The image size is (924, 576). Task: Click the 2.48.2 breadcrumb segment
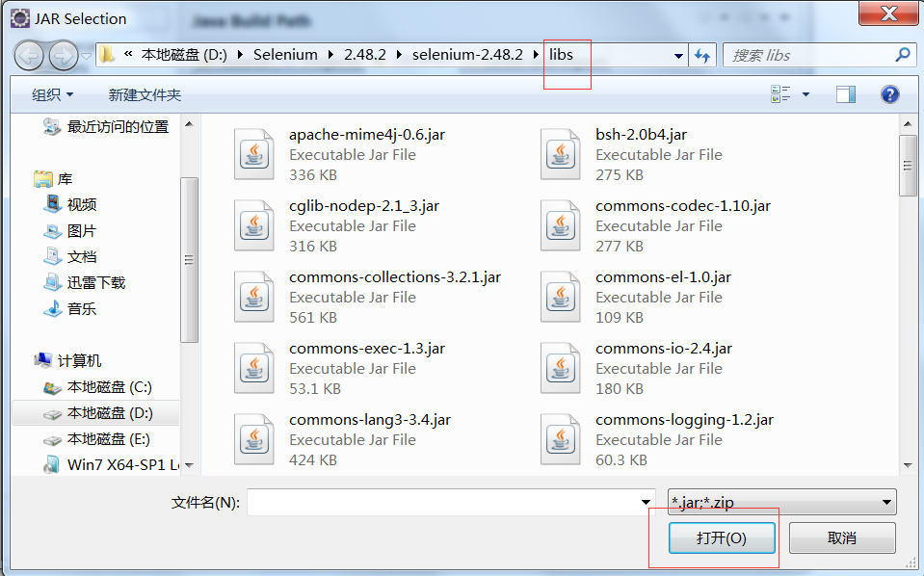point(365,55)
